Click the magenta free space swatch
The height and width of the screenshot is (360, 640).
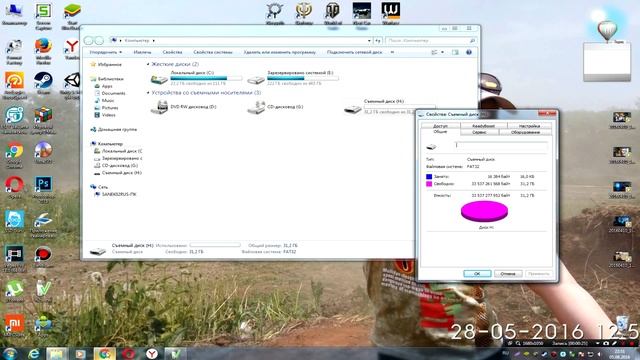pyautogui.click(x=429, y=184)
